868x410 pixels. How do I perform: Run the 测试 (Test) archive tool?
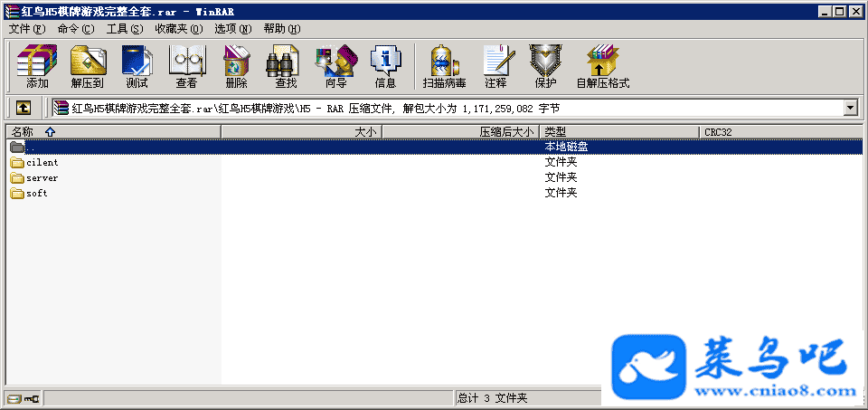coord(137,66)
